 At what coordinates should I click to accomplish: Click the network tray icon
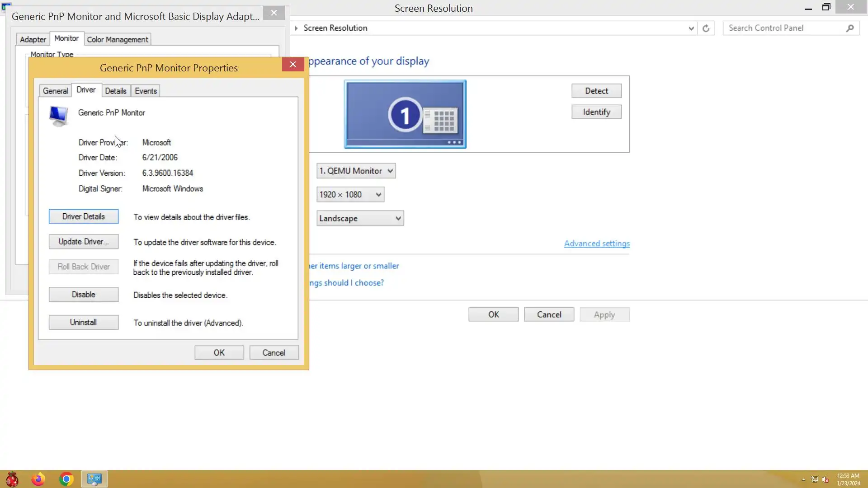point(814,479)
